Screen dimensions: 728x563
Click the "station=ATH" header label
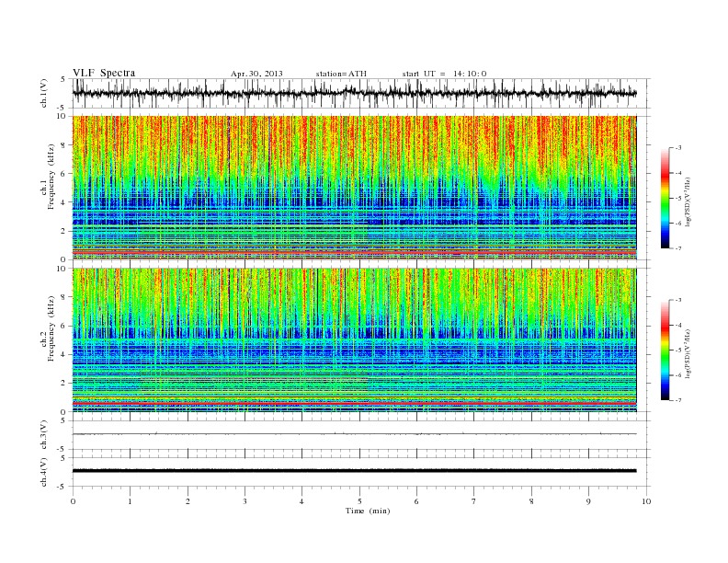341,74
